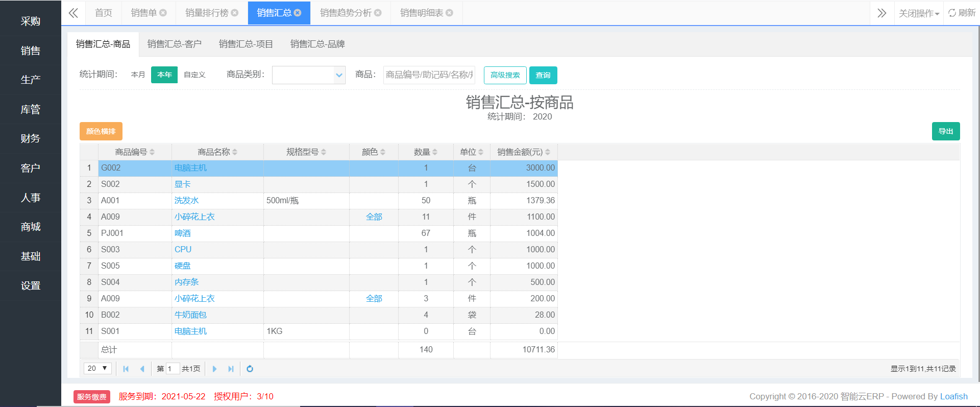Click the 商品 search input field
Image resolution: width=980 pixels, height=407 pixels.
(x=429, y=75)
